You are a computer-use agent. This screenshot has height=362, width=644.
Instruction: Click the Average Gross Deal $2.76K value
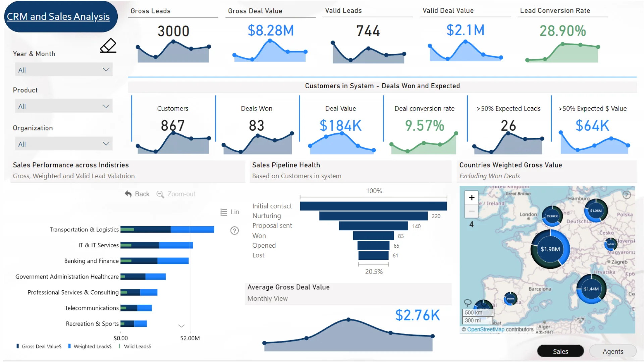[x=418, y=315]
